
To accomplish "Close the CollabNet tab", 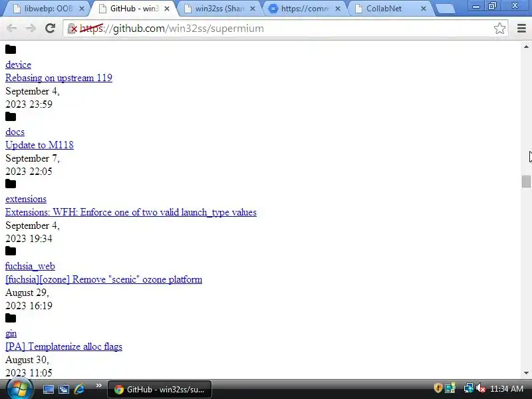I will pyautogui.click(x=423, y=9).
